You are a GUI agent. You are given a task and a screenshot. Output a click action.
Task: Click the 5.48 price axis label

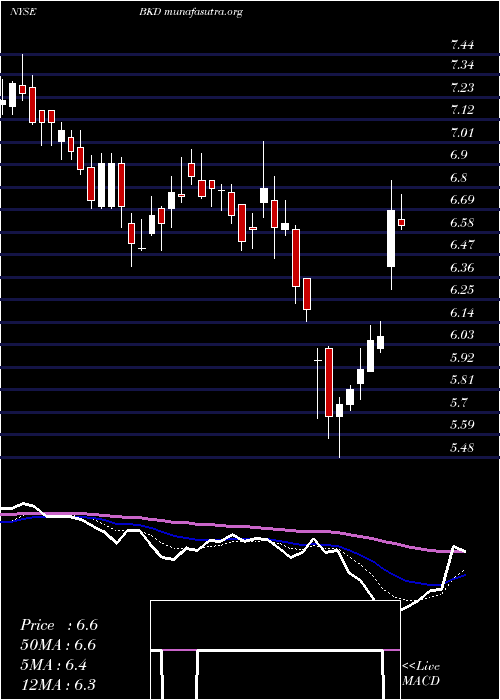pos(462,447)
